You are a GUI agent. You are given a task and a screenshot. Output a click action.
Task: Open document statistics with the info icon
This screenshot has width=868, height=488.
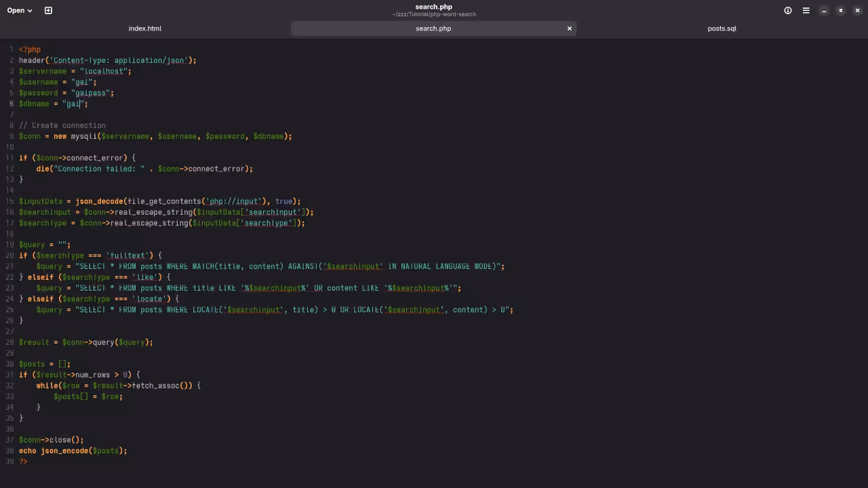(x=787, y=10)
